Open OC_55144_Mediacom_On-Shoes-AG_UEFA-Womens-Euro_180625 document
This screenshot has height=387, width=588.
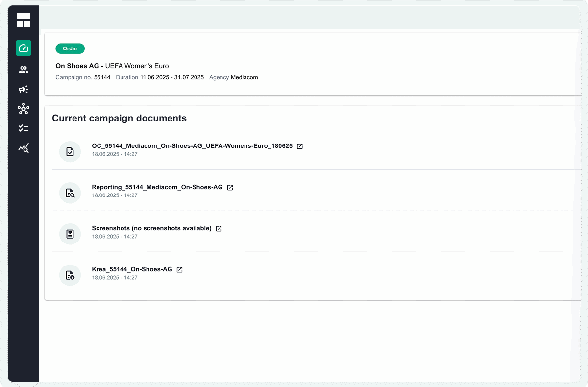point(192,146)
